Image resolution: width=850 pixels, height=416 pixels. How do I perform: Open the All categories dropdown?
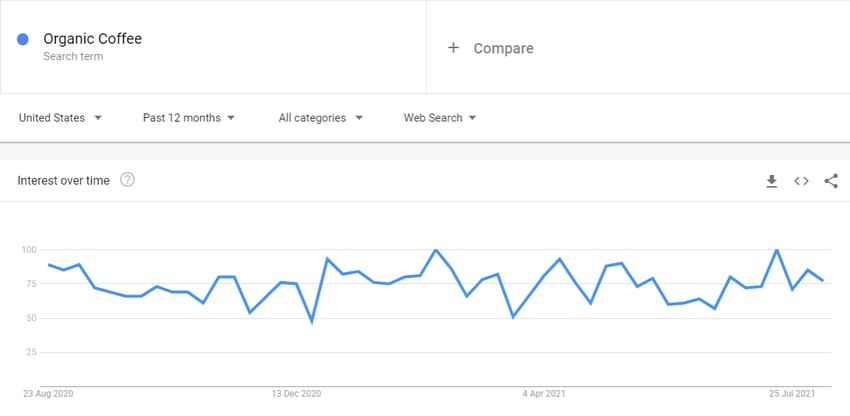point(320,118)
